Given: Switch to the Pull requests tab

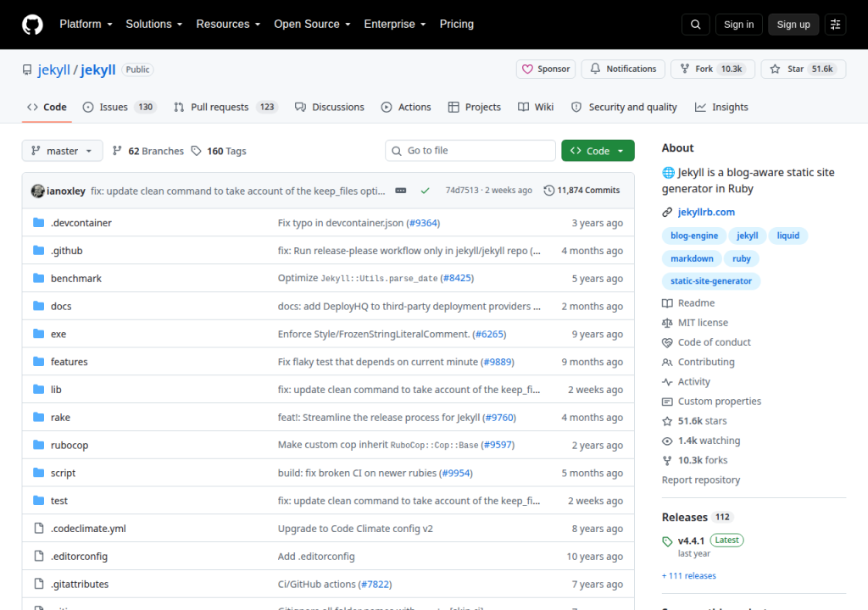Looking at the screenshot, I should (225, 107).
